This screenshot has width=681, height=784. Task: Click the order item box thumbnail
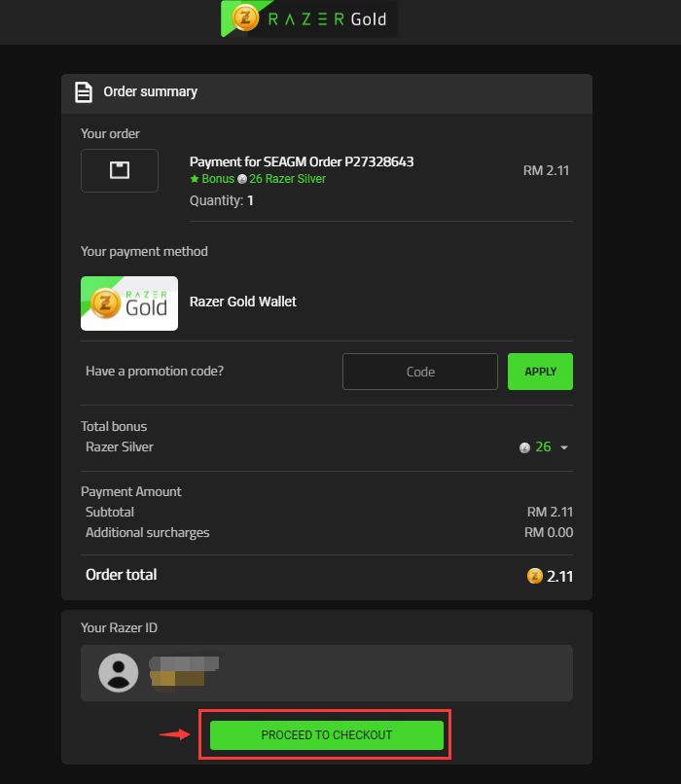(120, 170)
